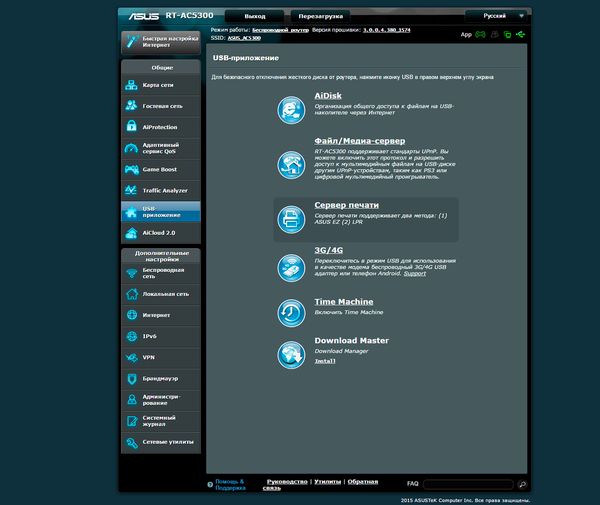Click the Game Boost gamepad icon
600x505 pixels.
click(x=131, y=169)
